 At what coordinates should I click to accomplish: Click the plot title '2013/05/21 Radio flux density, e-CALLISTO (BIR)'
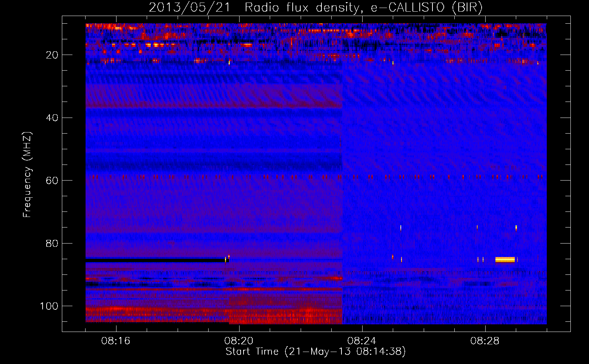(316, 7)
